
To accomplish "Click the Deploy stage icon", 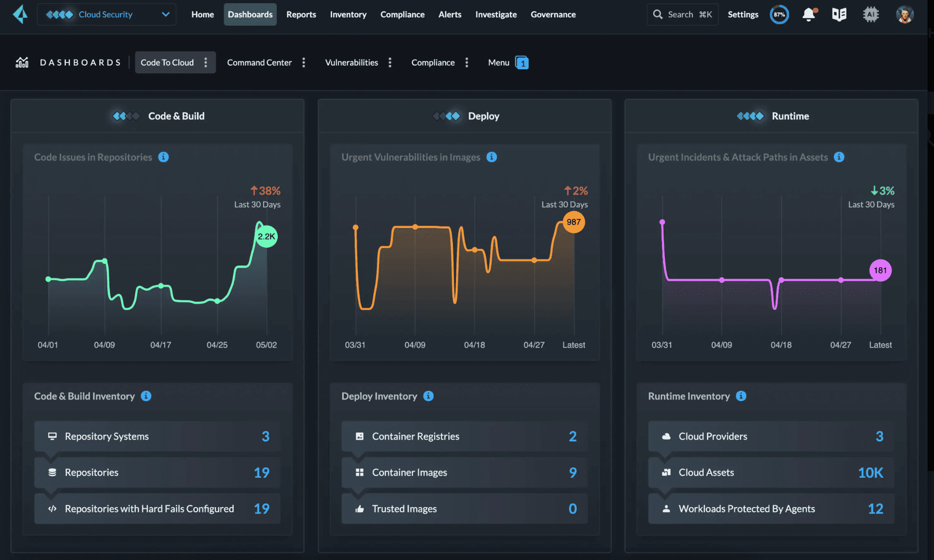I will coord(446,116).
